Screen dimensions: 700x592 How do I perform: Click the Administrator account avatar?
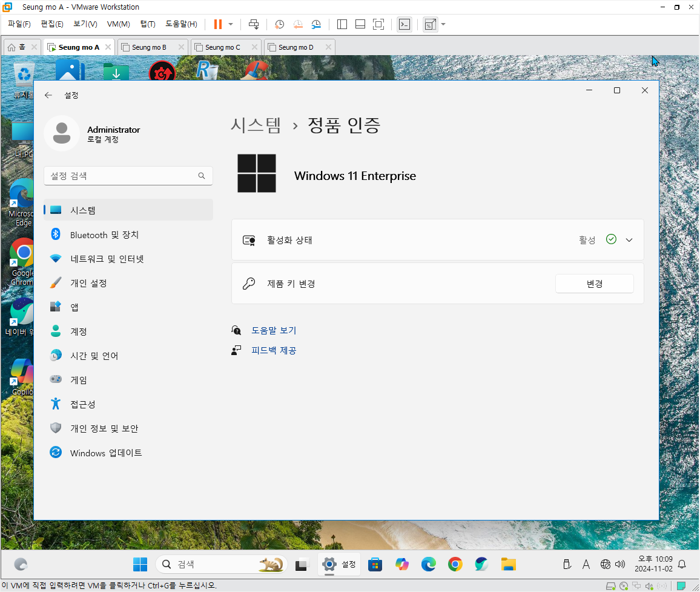pos(62,133)
